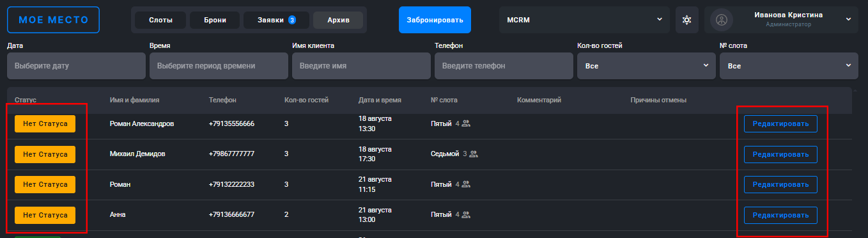Screen dimensions: 868x238
Task: Click guests icon in Роман Александров row
Action: pyautogui.click(x=466, y=123)
